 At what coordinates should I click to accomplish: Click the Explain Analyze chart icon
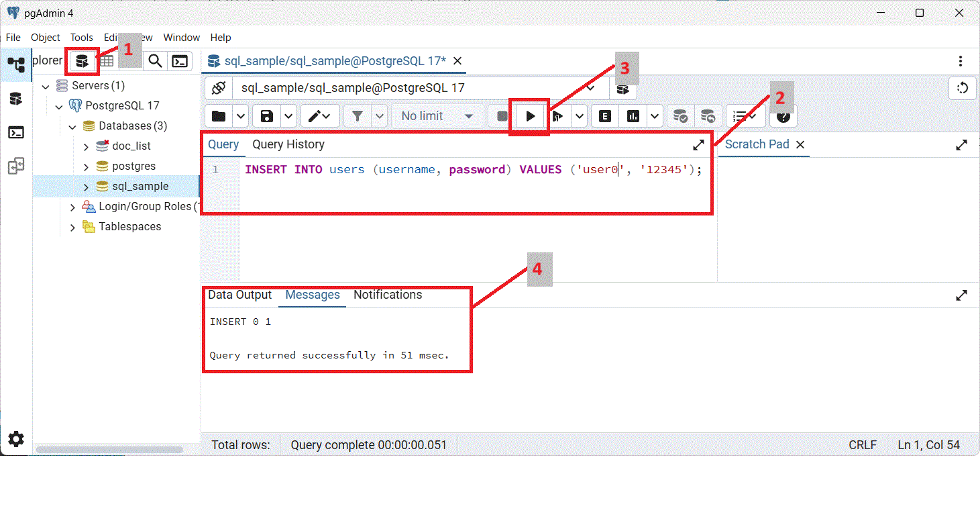(x=633, y=116)
